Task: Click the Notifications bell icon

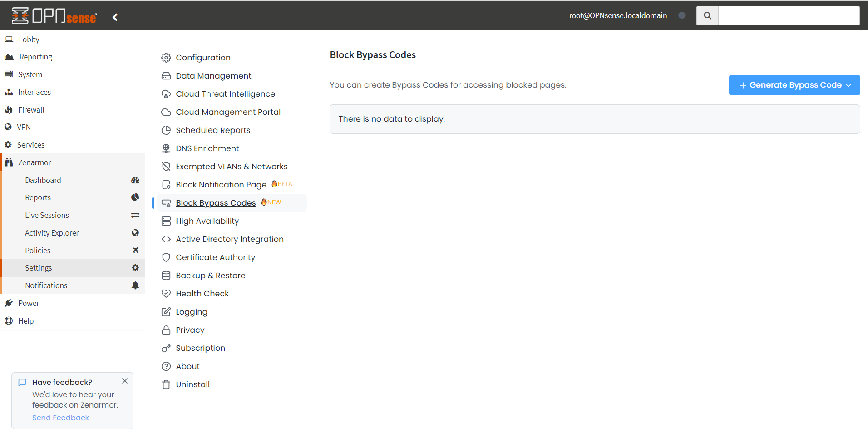Action: click(x=135, y=285)
